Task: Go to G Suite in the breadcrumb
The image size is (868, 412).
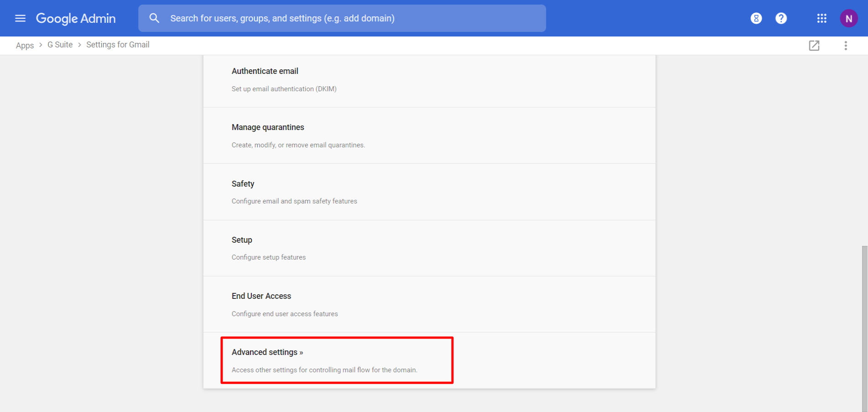Action: tap(60, 45)
